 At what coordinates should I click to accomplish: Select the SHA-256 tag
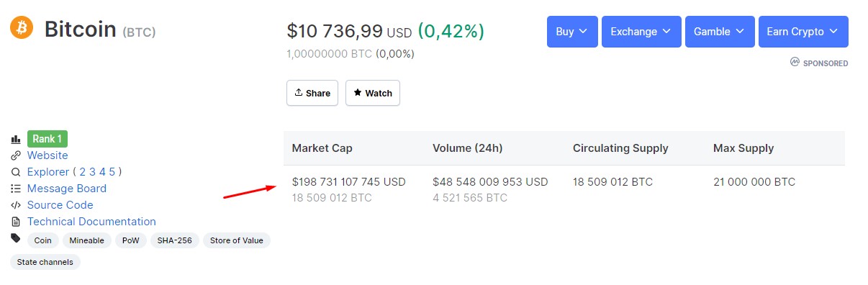(175, 240)
